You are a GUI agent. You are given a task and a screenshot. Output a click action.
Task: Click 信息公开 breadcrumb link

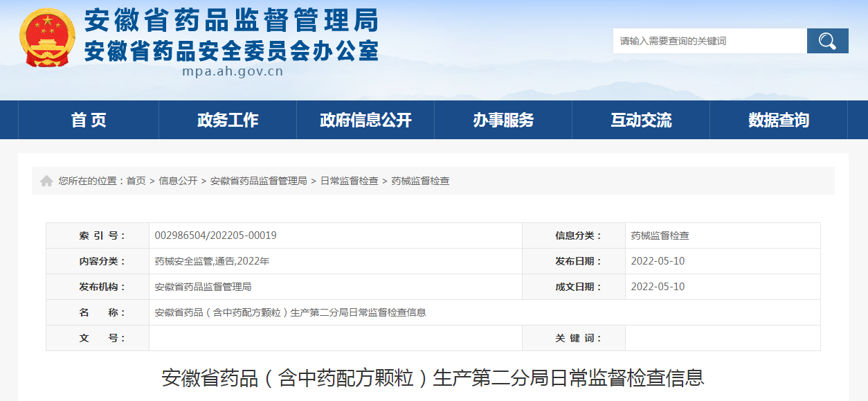coord(178,181)
